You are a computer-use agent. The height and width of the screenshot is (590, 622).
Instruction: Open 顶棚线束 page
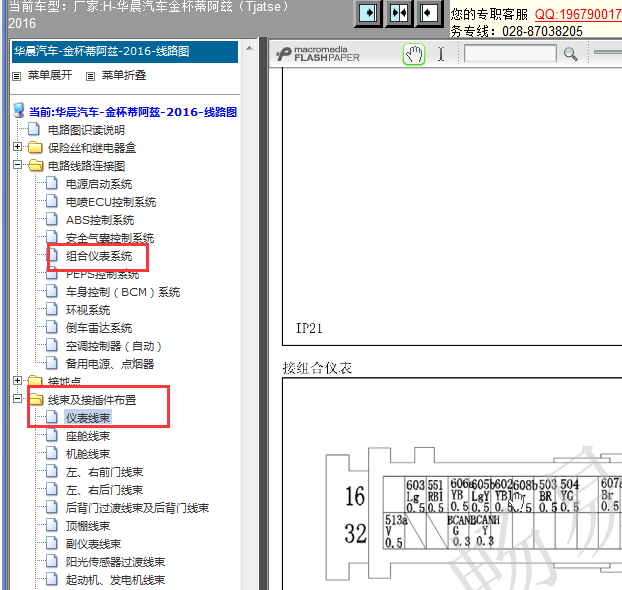coord(88,526)
